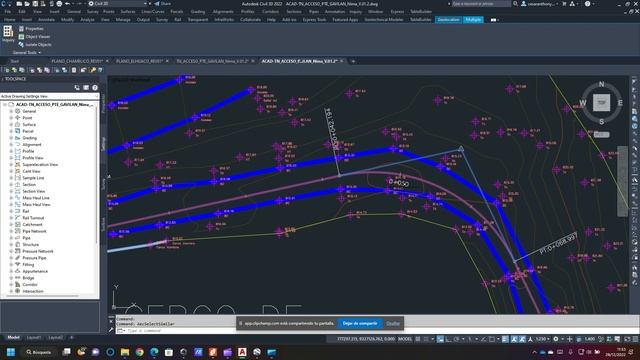Viewport: 640px width, 360px height.
Task: Click the plus to add a new drawing tab
Action: (353, 61)
